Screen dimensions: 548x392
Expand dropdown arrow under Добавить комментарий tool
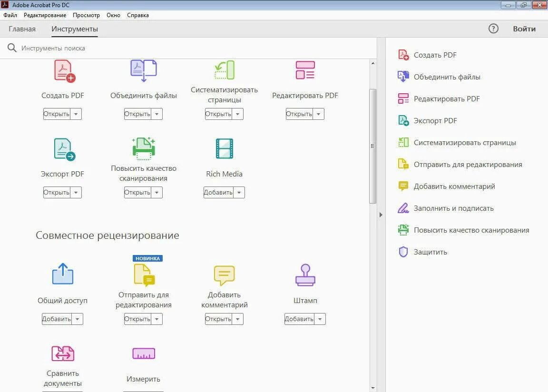[238, 319]
